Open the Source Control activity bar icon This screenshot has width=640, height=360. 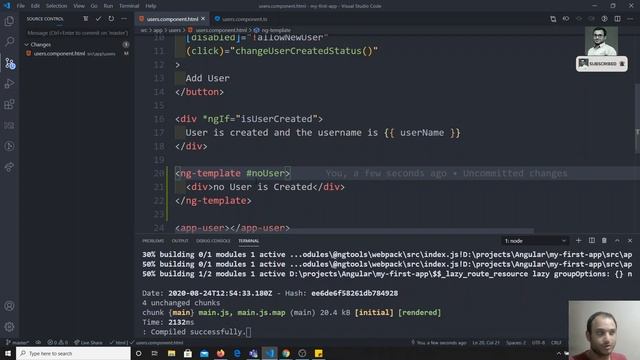tap(10, 63)
